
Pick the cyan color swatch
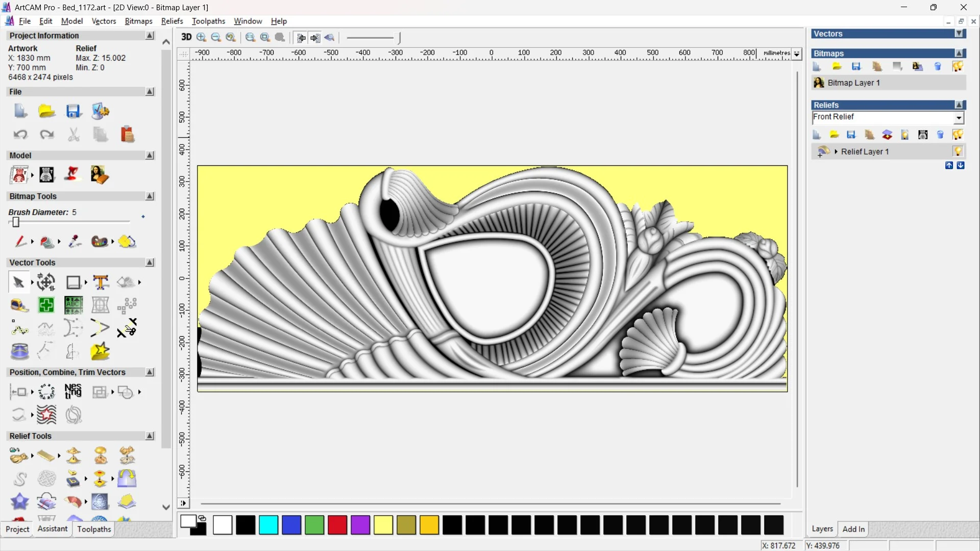(268, 525)
